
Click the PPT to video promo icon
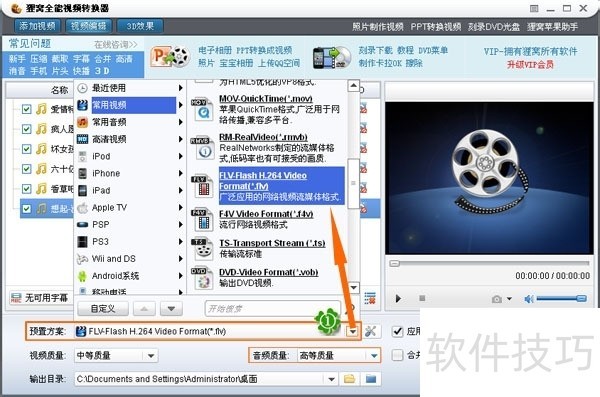pos(170,57)
